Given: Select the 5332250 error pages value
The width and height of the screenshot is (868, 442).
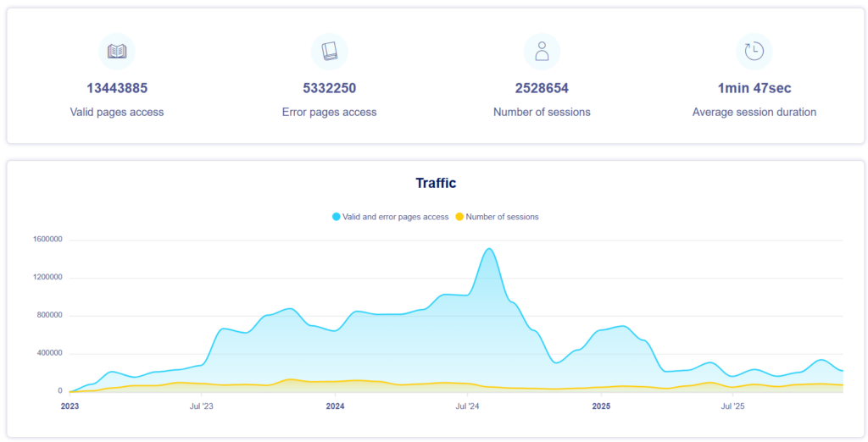Looking at the screenshot, I should [x=329, y=88].
